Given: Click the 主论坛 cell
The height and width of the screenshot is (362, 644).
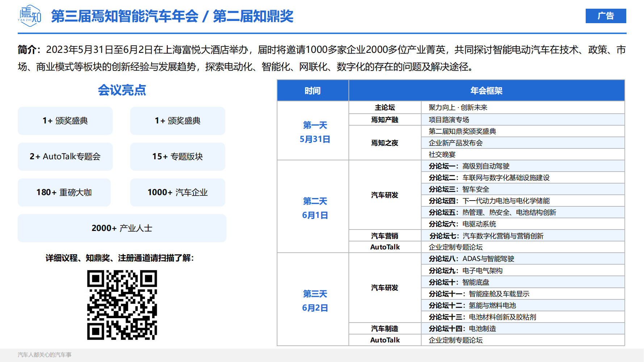Looking at the screenshot, I should [x=385, y=108].
